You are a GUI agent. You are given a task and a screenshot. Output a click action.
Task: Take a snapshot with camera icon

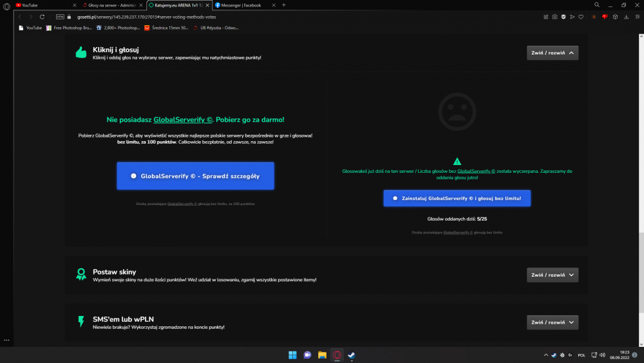555,17
